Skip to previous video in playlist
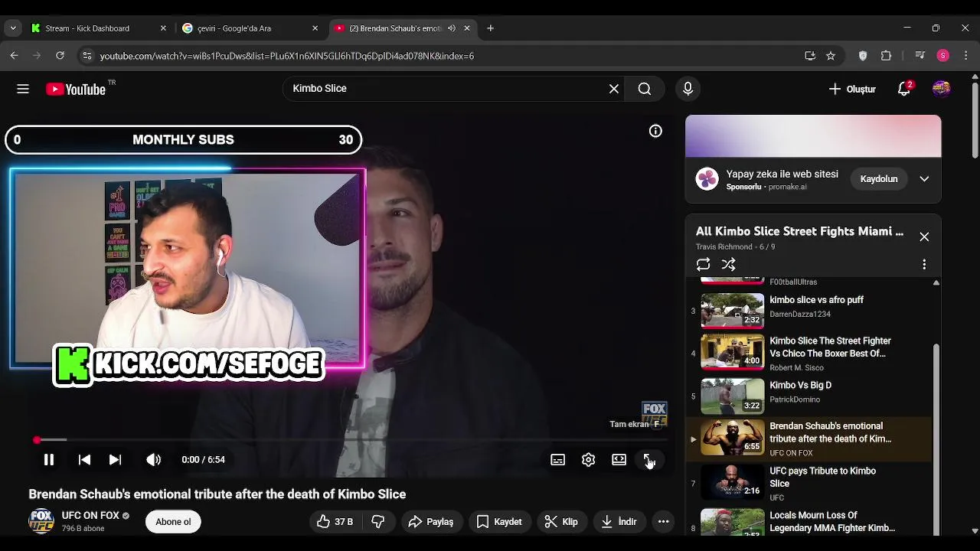Image resolution: width=980 pixels, height=551 pixels. [x=84, y=460]
